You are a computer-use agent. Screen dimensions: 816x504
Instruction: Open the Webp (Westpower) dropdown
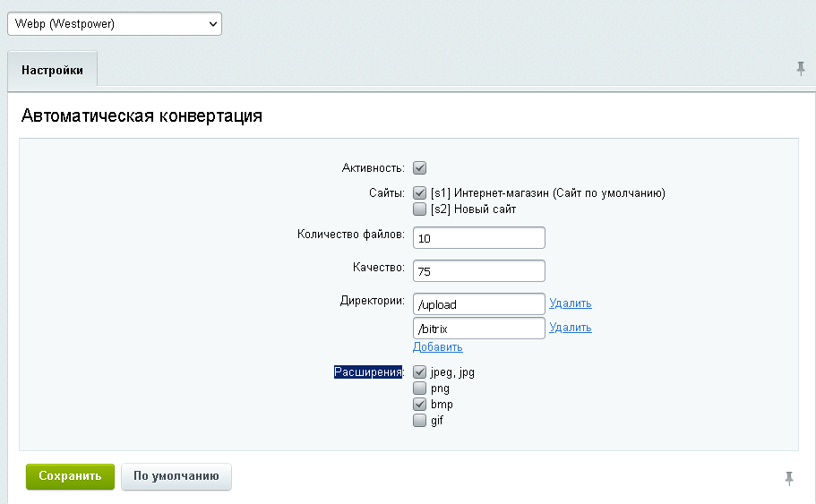[115, 24]
